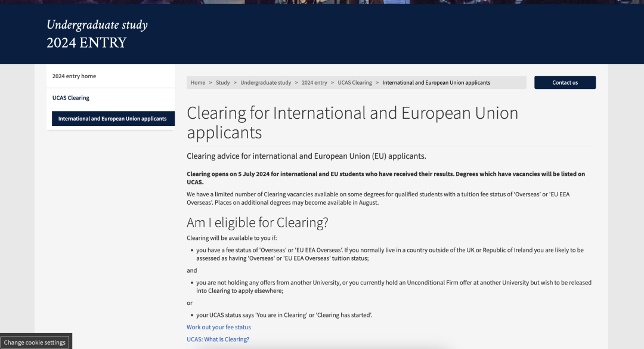The width and height of the screenshot is (644, 349).
Task: Go to the Study breadcrumb
Action: [x=222, y=83]
